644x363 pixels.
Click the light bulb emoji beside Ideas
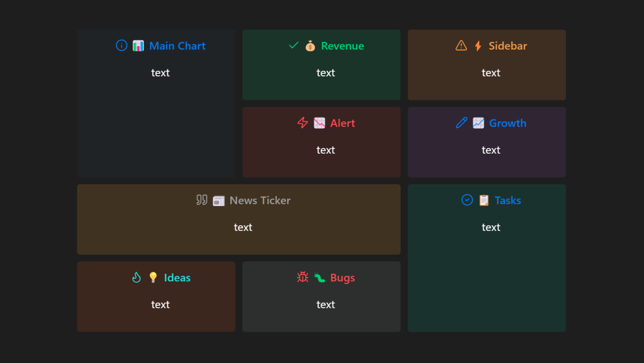(x=153, y=278)
